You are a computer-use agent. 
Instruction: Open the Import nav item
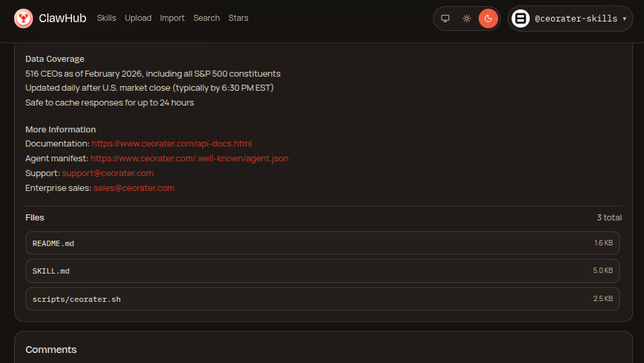click(172, 18)
